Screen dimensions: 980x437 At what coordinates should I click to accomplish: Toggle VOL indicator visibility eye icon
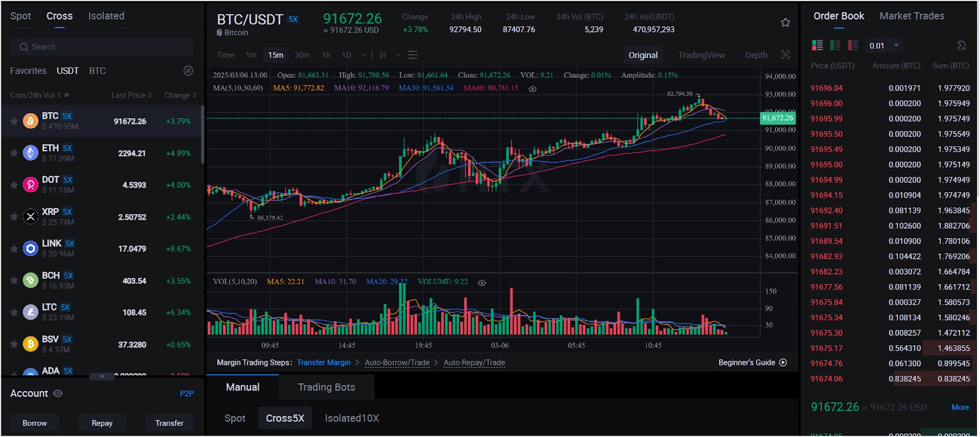pyautogui.click(x=482, y=283)
